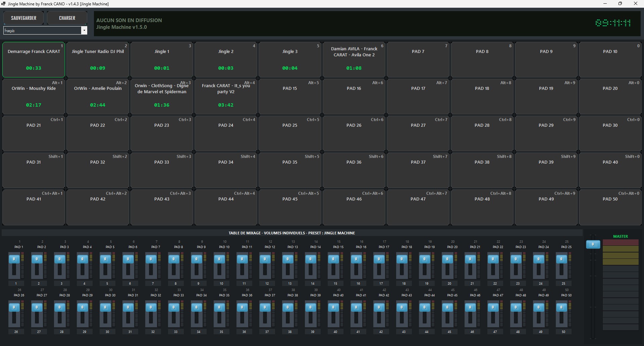
Task: Click the PAD 40 mixer volume fader
Action: (x=333, y=307)
